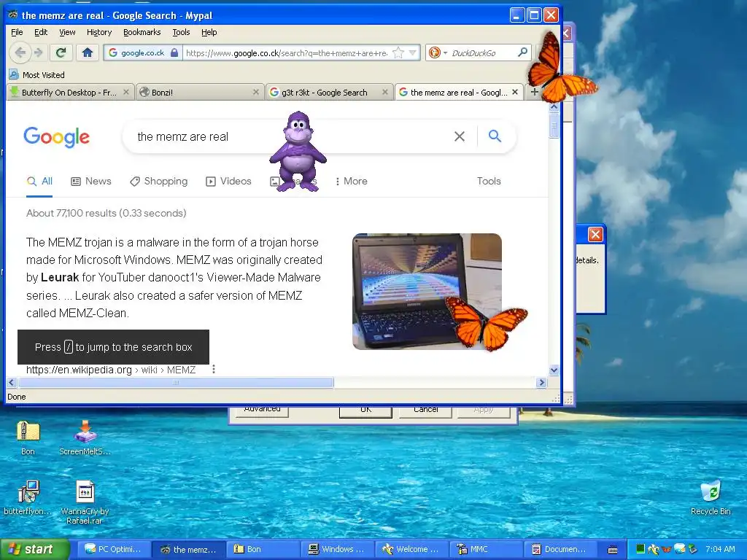Click the BonziBuddy purple gorilla character

click(298, 152)
